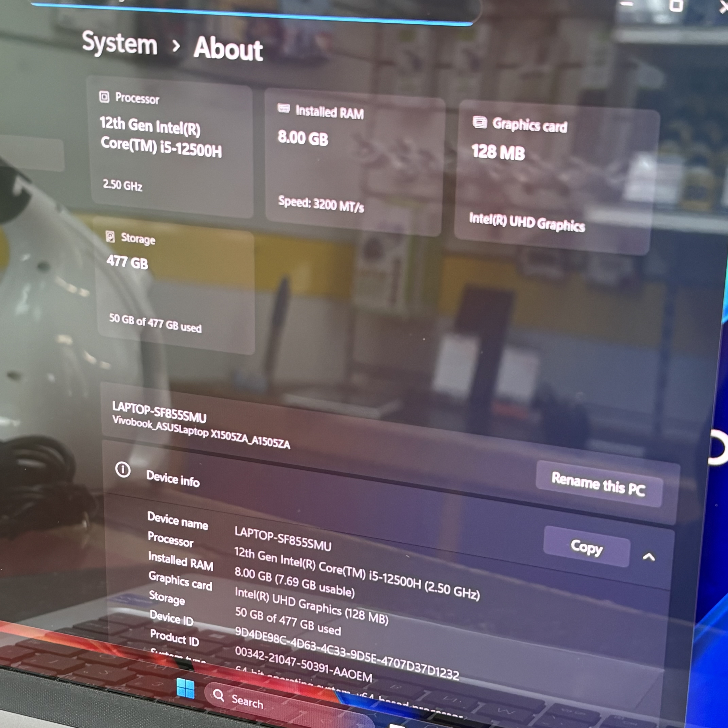
Task: Click the Intel(R) UHD Graphics text in Graphics card
Action: point(527,222)
